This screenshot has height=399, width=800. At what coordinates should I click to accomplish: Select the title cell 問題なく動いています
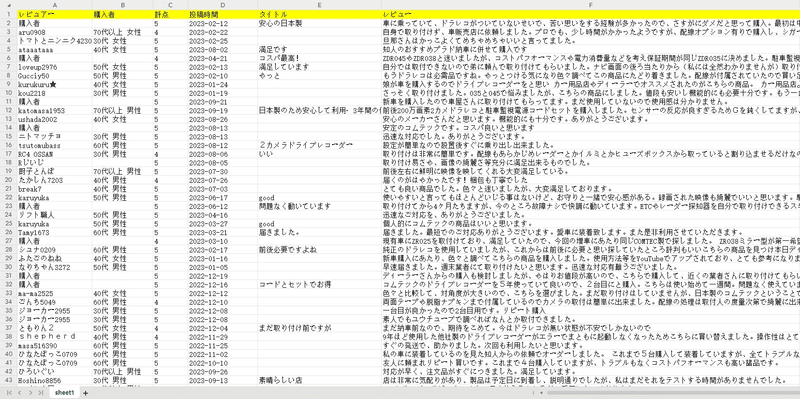pyautogui.click(x=319, y=206)
